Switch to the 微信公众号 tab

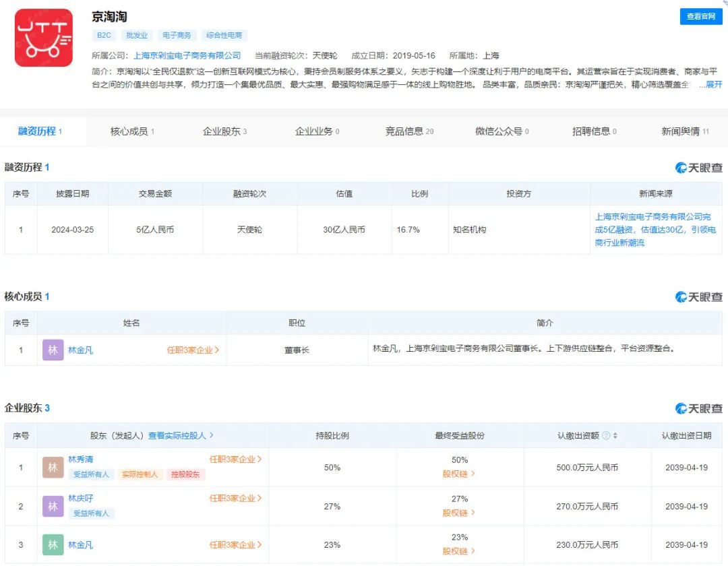[x=502, y=131]
